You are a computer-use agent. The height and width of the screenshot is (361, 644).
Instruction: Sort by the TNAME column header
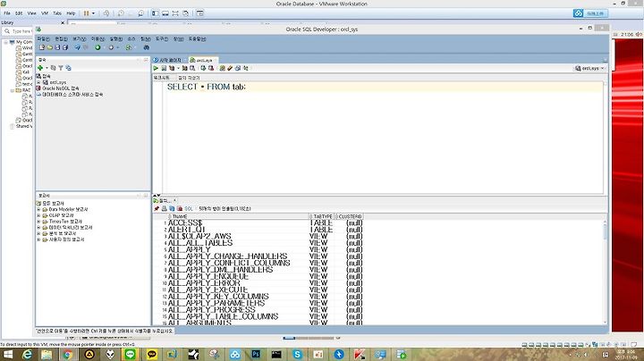(x=238, y=216)
